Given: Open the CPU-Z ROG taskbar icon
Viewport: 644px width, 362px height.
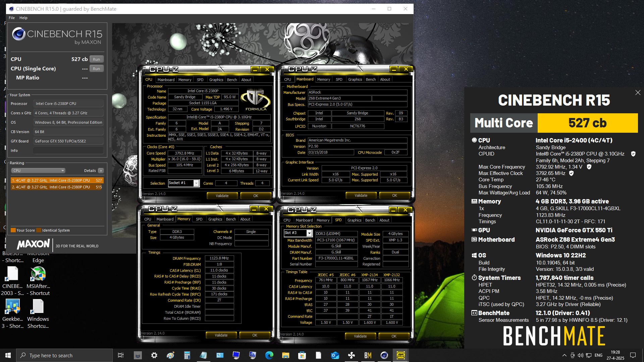Looking at the screenshot, I should point(400,355).
